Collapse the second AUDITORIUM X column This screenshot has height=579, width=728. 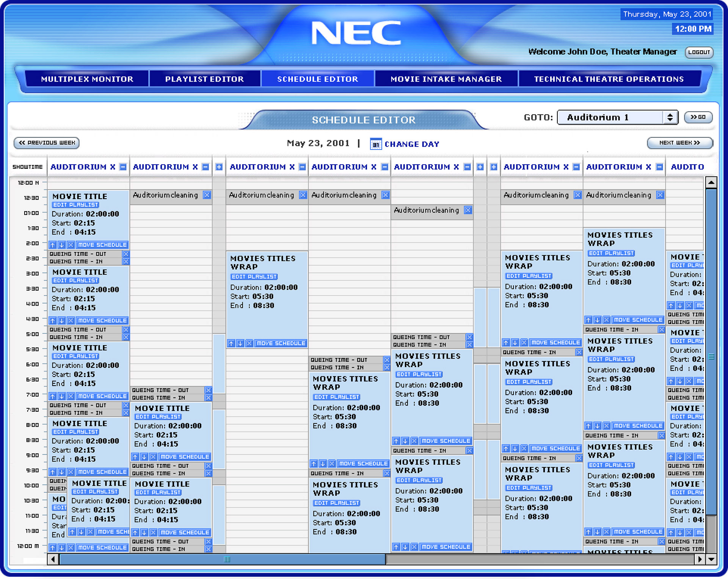[x=206, y=167]
